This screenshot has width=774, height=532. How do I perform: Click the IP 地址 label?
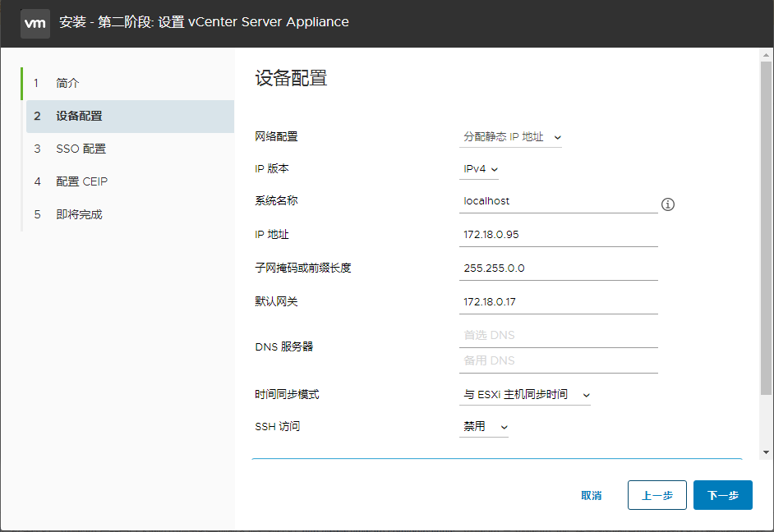point(272,234)
